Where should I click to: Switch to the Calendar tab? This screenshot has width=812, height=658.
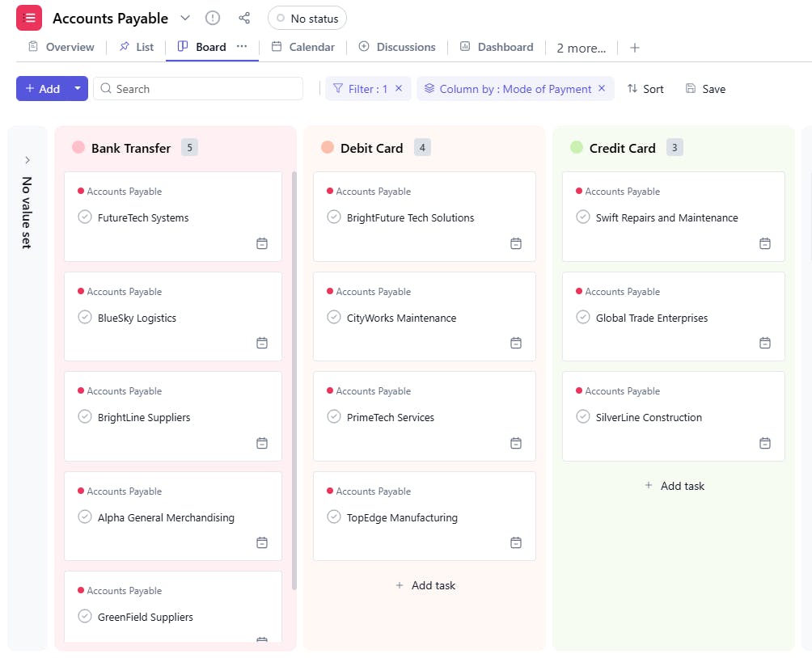[x=302, y=47]
